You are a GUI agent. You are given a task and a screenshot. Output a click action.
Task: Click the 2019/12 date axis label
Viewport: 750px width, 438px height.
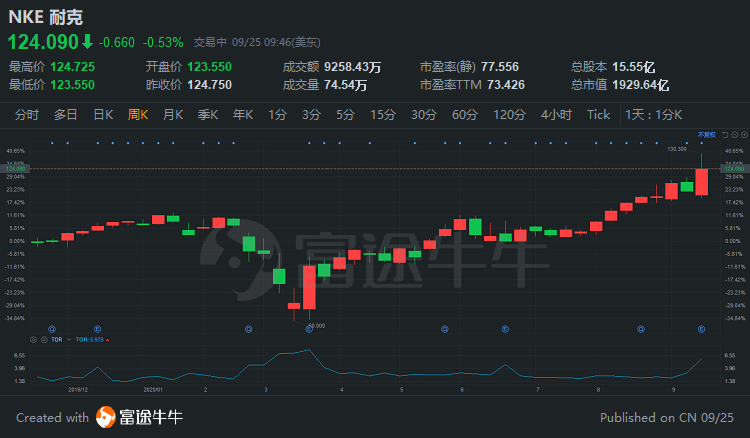coord(78,390)
